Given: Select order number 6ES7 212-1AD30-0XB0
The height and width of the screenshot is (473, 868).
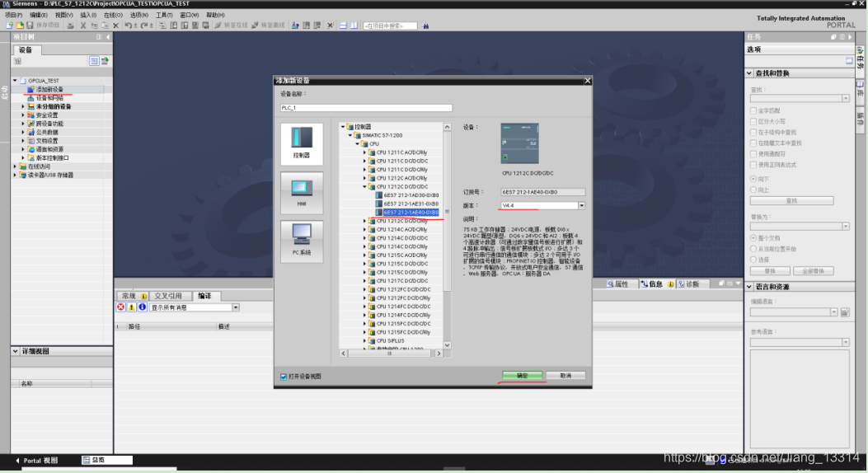Looking at the screenshot, I should pyautogui.click(x=411, y=195).
